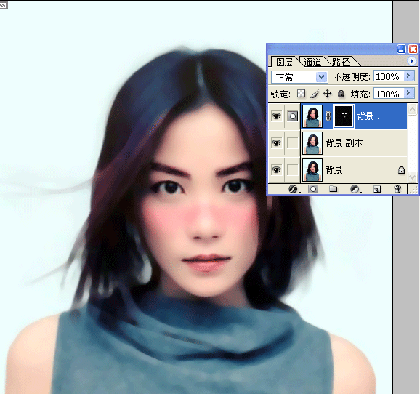Hide the locked 背景 layer
The height and width of the screenshot is (394, 420).
276,170
